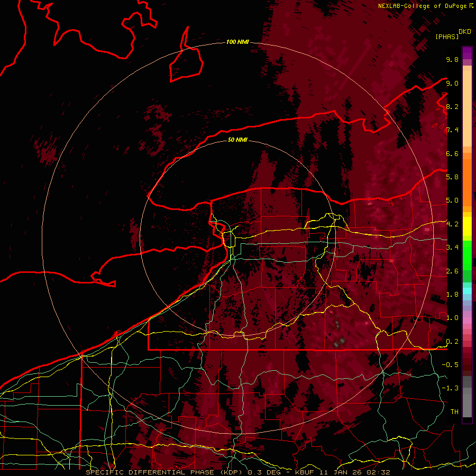Click the 0.2 colorbar scale value

coord(452,342)
